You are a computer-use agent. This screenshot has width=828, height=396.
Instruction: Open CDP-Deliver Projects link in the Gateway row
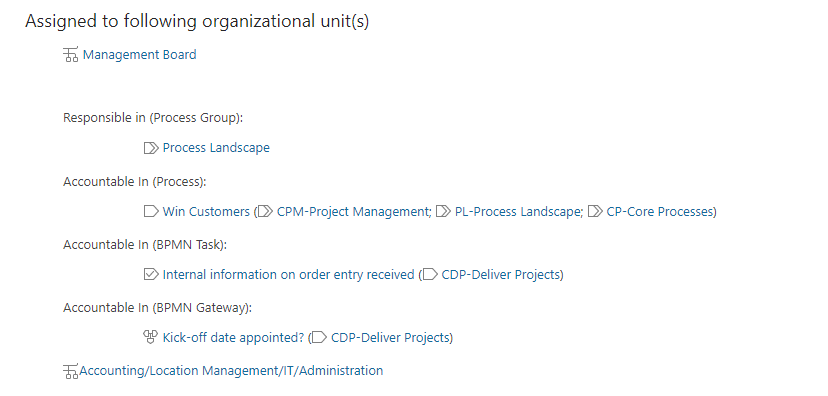click(x=390, y=337)
